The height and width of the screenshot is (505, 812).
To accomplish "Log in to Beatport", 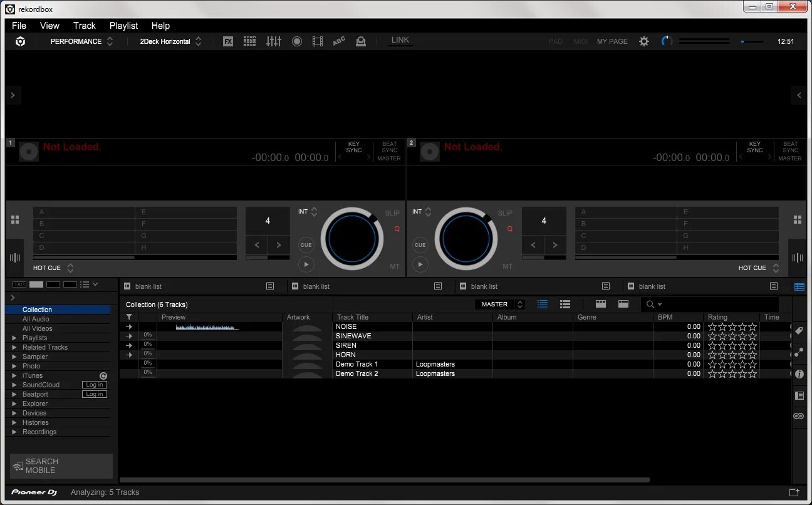I will pos(95,394).
